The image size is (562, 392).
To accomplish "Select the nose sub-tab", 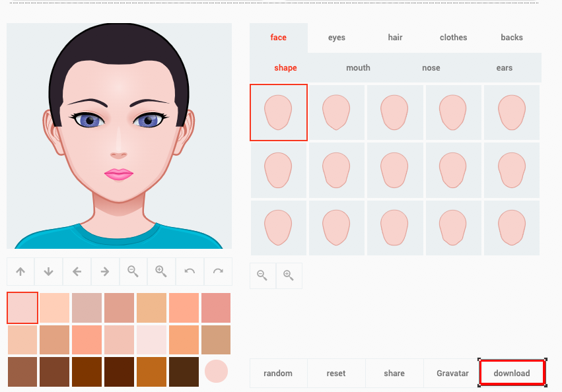I will coord(431,68).
